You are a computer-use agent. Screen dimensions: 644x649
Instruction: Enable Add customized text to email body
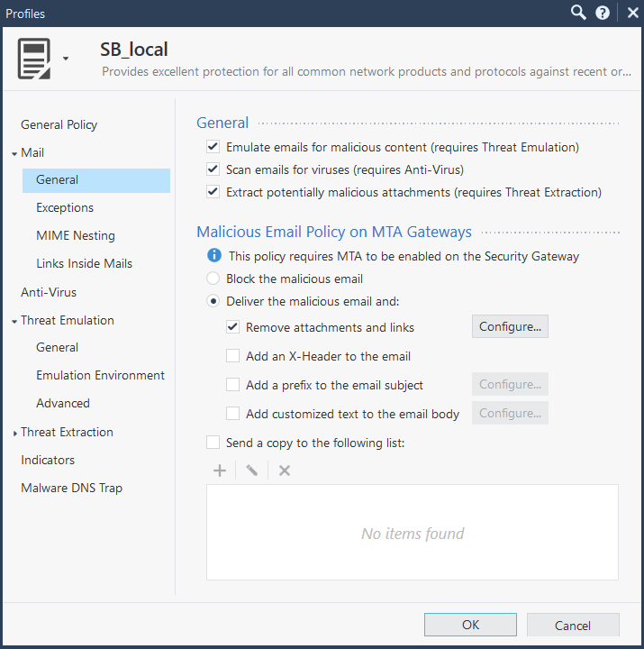pyautogui.click(x=232, y=413)
